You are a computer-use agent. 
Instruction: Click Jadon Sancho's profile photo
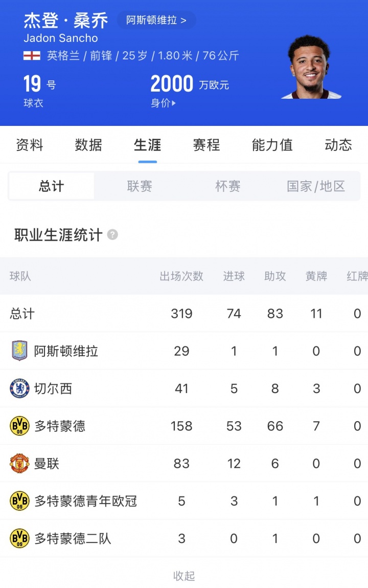click(311, 67)
